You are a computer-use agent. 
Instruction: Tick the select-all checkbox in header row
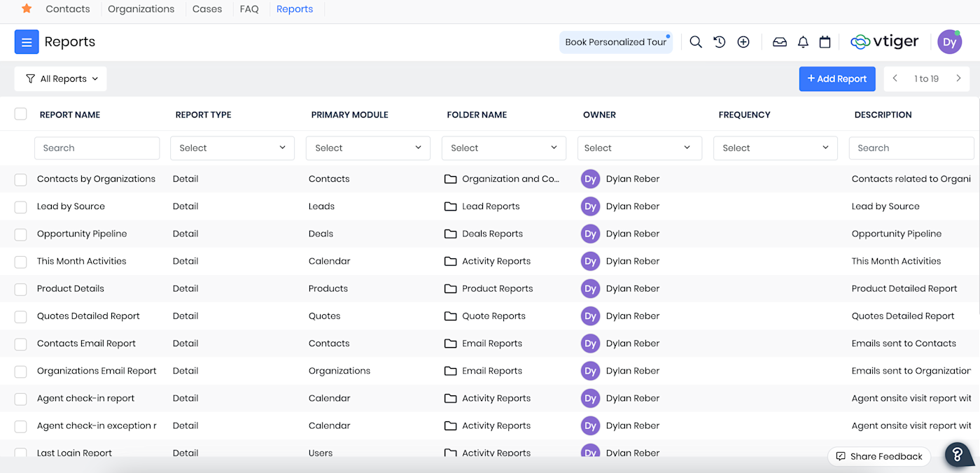click(x=21, y=114)
